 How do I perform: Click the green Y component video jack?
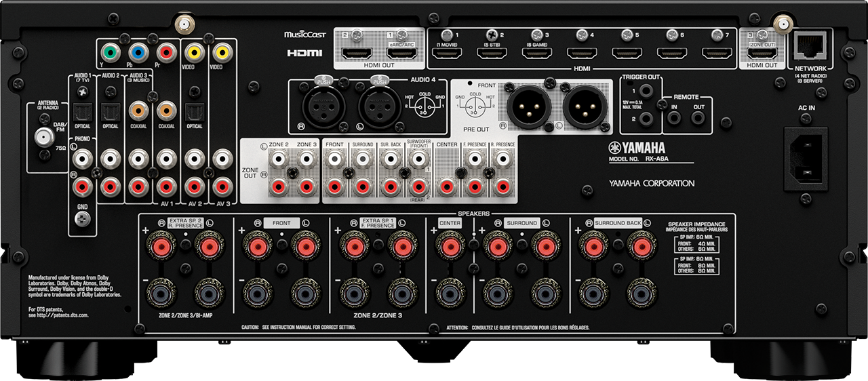pos(108,52)
